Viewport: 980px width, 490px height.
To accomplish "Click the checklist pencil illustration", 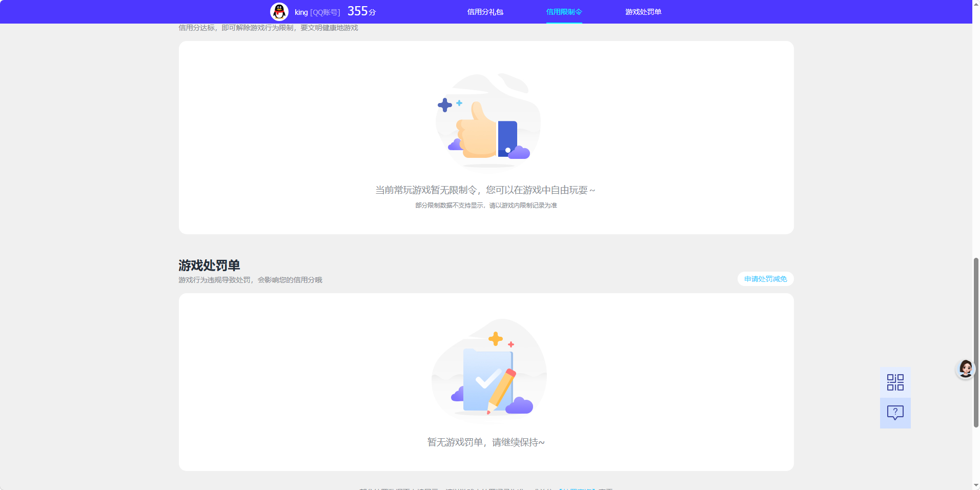I will [x=489, y=369].
